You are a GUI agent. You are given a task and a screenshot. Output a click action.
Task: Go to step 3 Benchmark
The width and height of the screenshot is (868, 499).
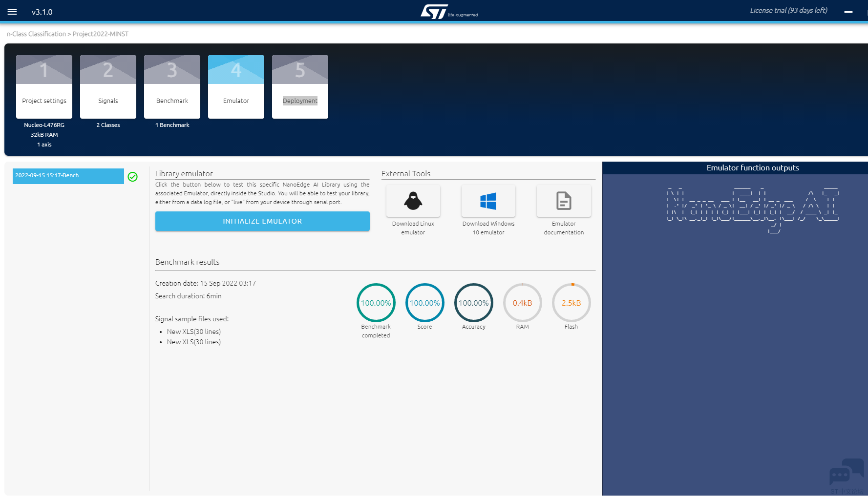[x=172, y=87]
